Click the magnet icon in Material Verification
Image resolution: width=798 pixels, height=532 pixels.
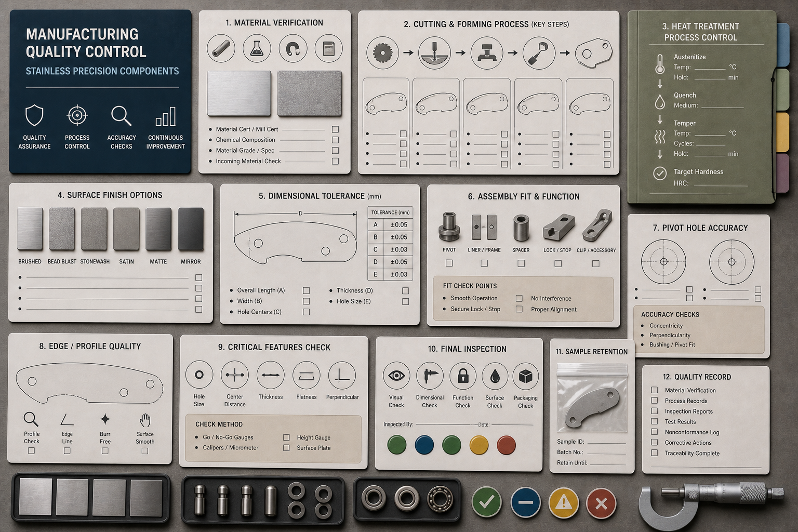coord(292,49)
